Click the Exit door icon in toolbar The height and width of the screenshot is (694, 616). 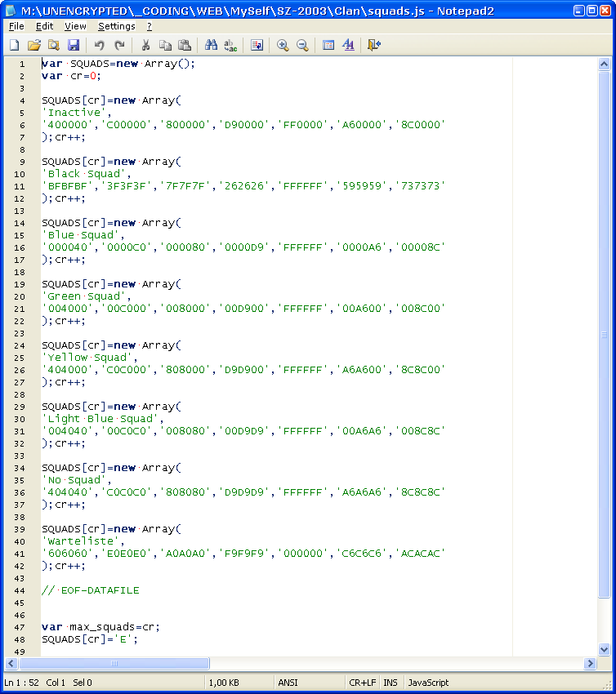click(374, 45)
